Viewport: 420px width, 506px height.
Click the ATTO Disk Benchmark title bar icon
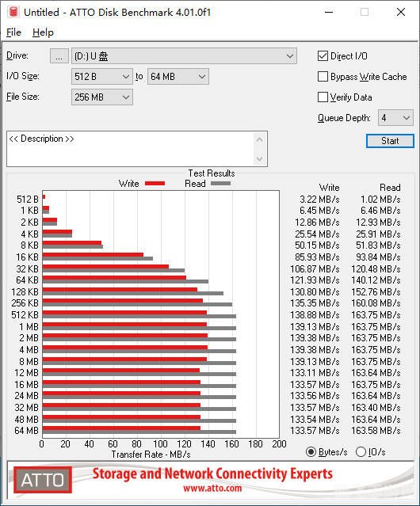point(13,12)
